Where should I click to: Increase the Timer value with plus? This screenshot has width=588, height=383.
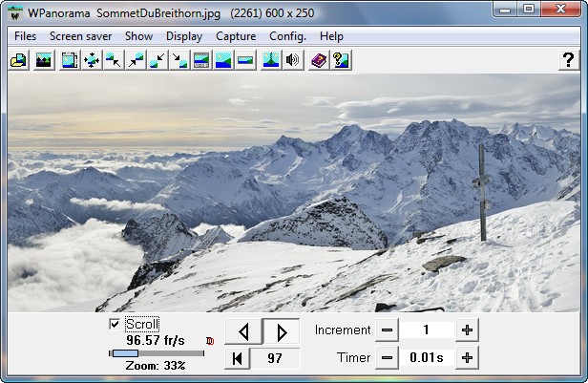467,358
